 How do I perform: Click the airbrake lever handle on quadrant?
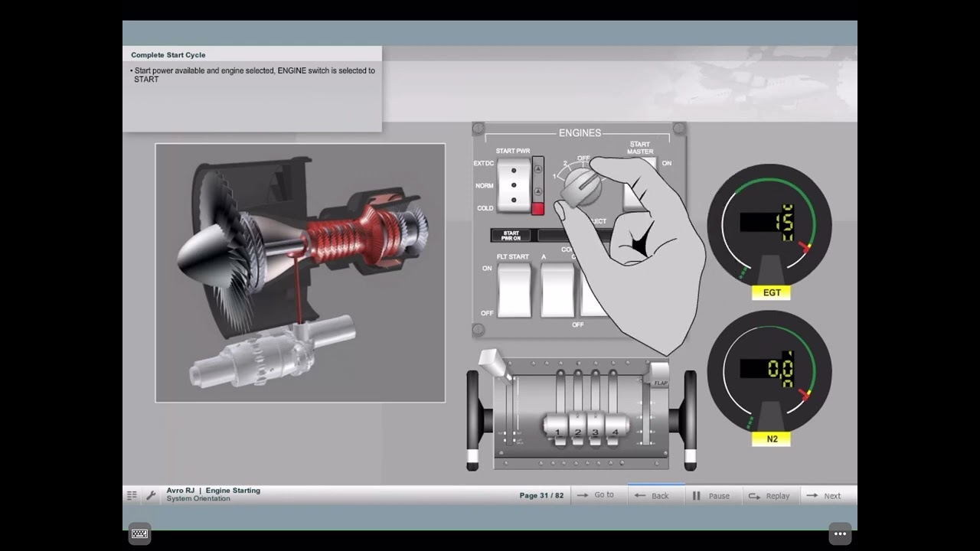point(494,364)
